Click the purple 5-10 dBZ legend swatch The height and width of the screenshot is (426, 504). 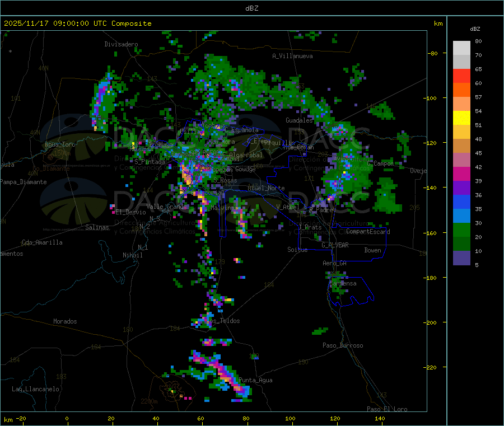[x=461, y=258]
